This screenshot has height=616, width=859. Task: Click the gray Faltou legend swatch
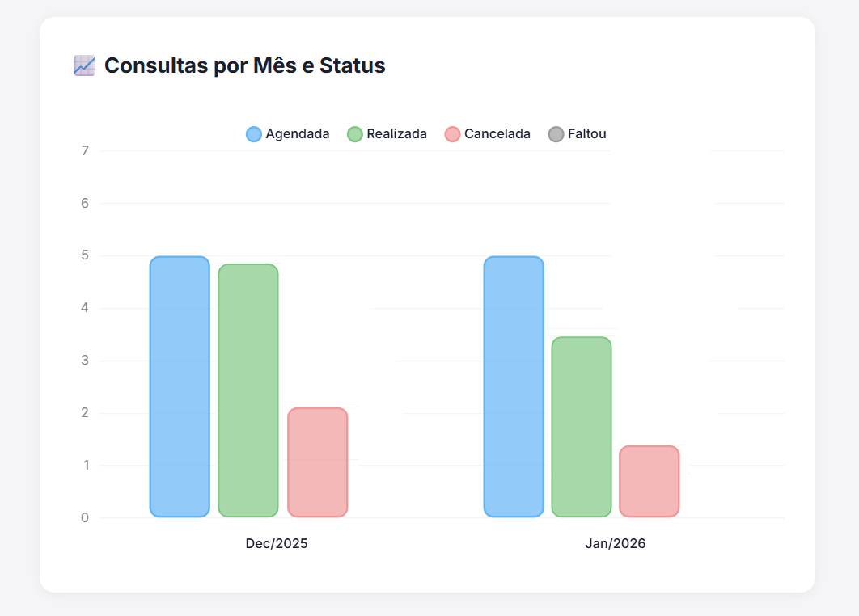tap(556, 134)
